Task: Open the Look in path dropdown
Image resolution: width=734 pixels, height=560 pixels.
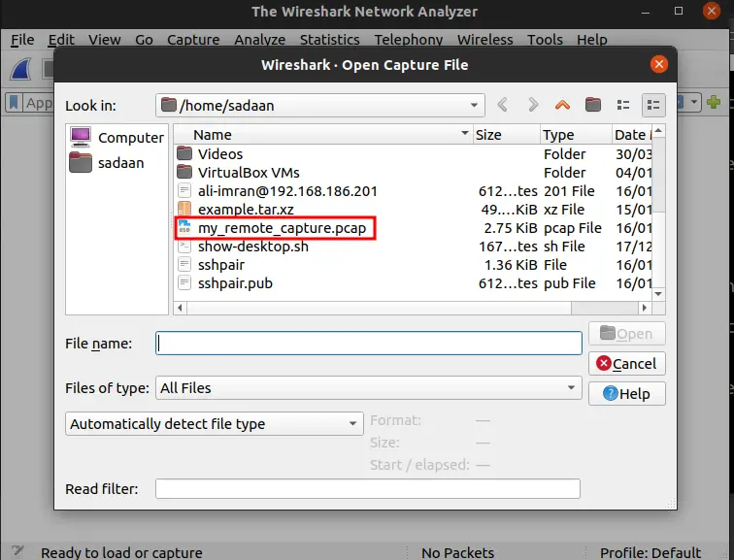Action: click(x=474, y=105)
